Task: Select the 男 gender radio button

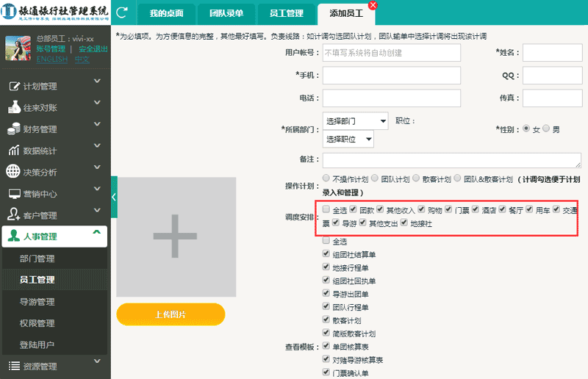Action: [546, 129]
